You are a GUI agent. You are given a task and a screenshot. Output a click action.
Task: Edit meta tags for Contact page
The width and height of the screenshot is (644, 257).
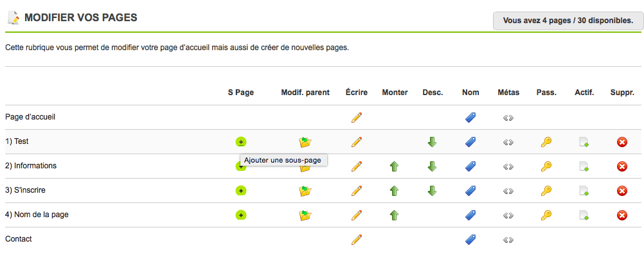tap(508, 240)
